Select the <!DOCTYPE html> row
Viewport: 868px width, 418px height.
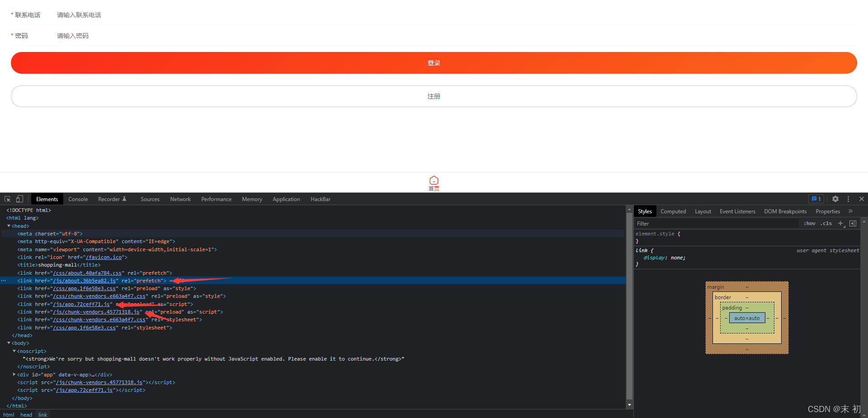point(313,210)
